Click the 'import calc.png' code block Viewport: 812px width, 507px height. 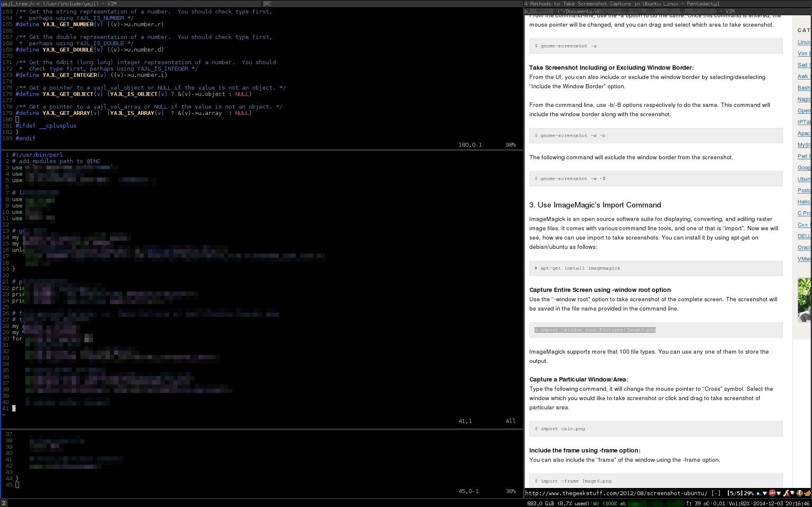pos(656,429)
